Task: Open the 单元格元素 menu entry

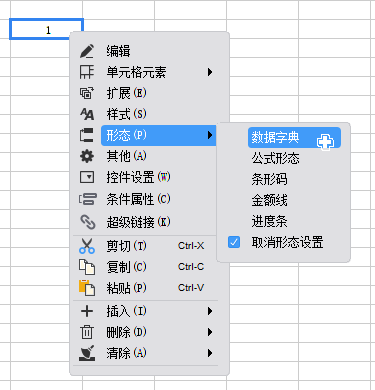Action: [136, 72]
